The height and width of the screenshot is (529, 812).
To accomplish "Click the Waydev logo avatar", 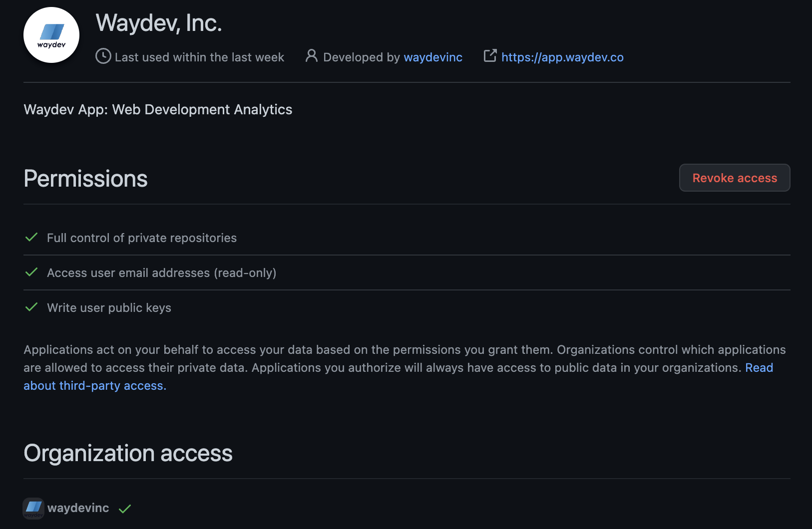I will pyautogui.click(x=51, y=35).
